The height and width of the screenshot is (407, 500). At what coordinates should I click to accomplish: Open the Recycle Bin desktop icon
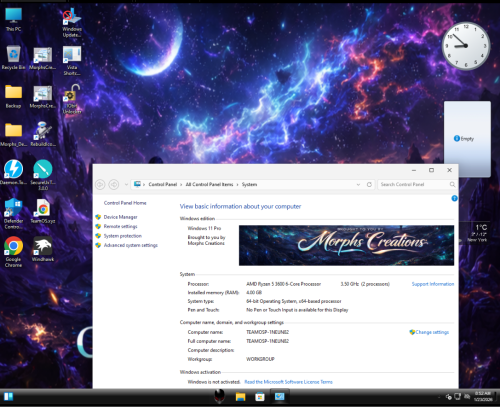pyautogui.click(x=13, y=57)
